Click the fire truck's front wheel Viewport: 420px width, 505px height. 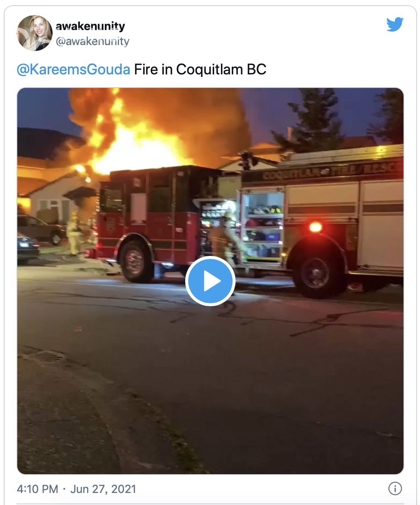[135, 260]
